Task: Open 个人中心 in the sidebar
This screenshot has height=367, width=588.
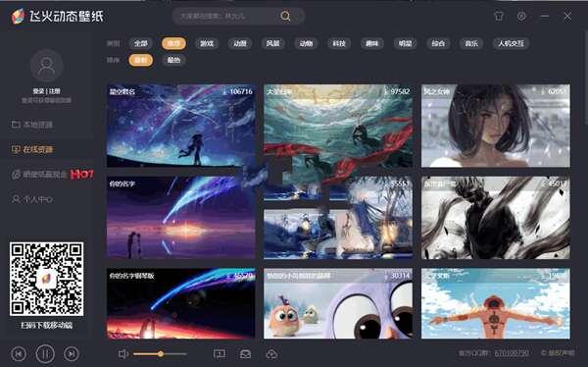Action: (32, 199)
